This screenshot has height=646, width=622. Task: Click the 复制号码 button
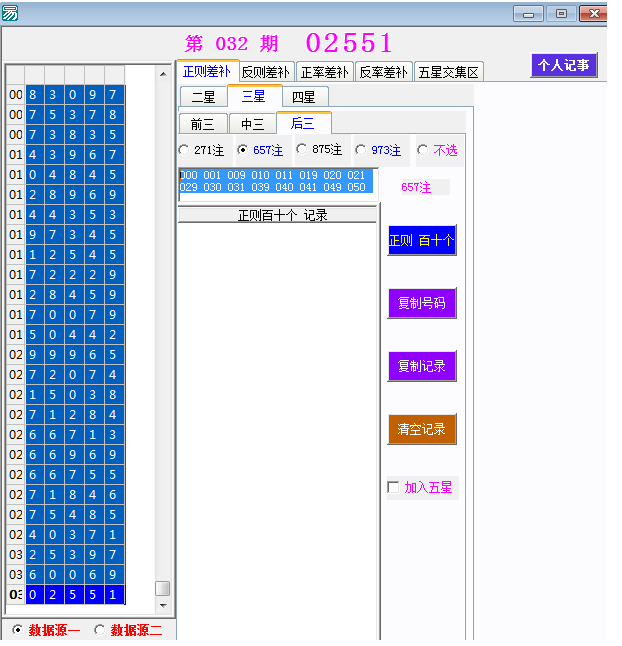(422, 304)
